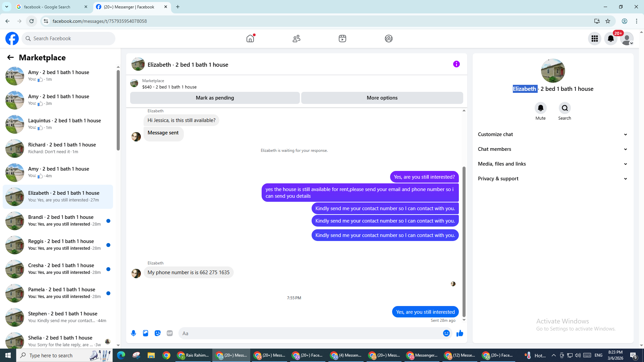Viewport: 644px width, 362px height.
Task: Open the Facebook apps grid menu
Action: [x=594, y=39]
